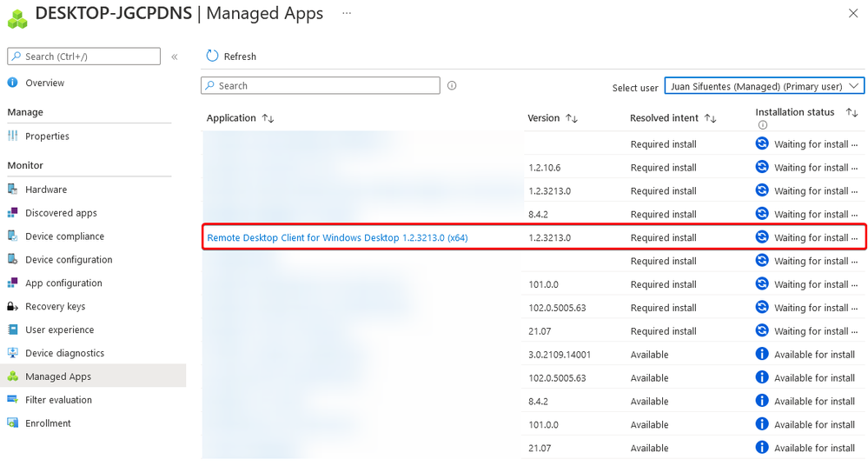Screen dimensions: 868x466
Task: Click the Device compliance icon
Action: pyautogui.click(x=13, y=236)
